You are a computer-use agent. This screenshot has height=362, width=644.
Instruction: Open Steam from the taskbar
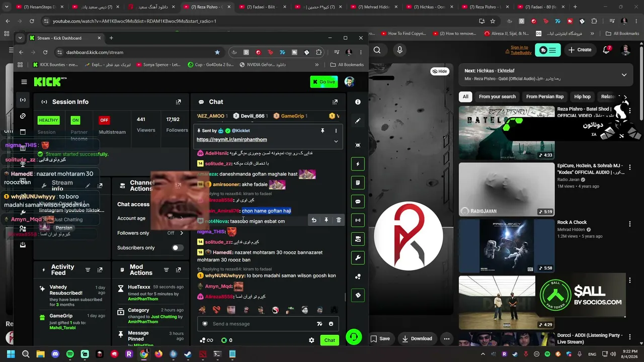pos(188,354)
